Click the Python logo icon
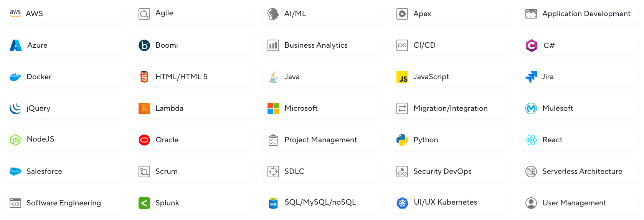644x220 pixels. pos(402,140)
